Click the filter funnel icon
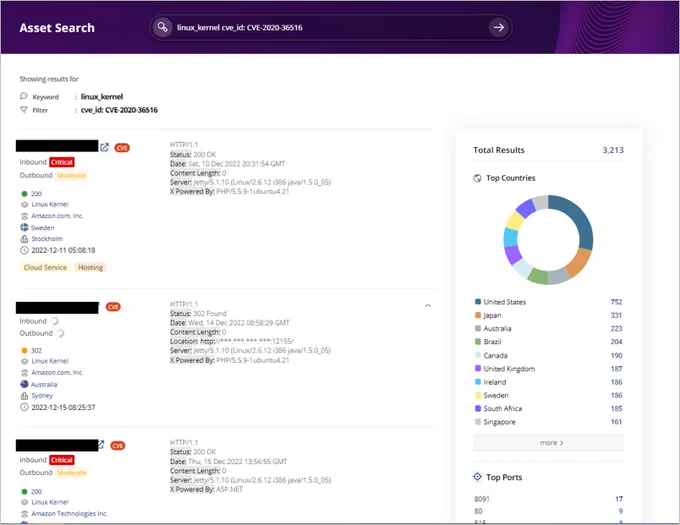 (x=24, y=110)
